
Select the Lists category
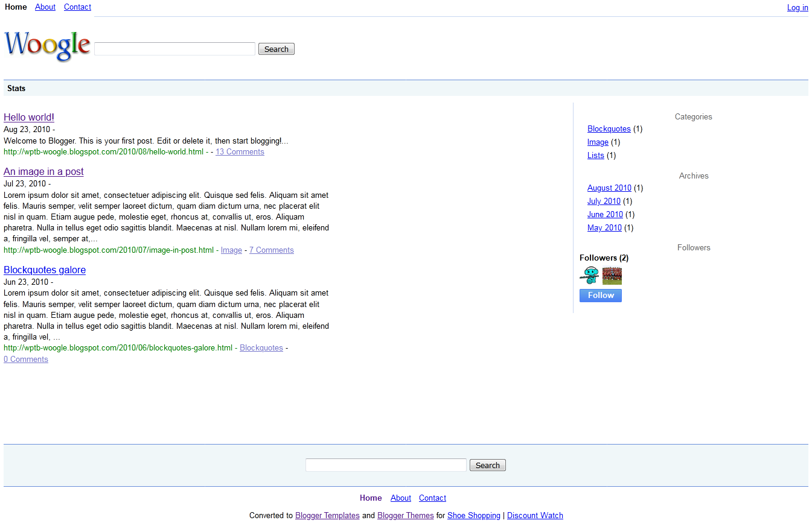pos(596,156)
